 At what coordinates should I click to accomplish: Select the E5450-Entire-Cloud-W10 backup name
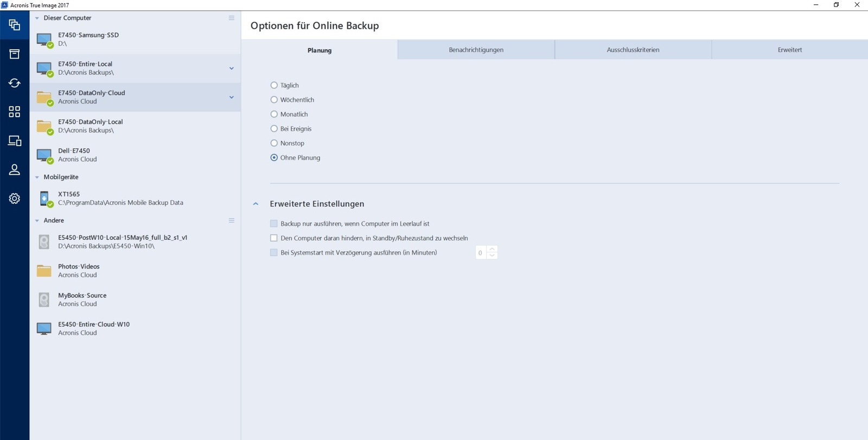94,324
